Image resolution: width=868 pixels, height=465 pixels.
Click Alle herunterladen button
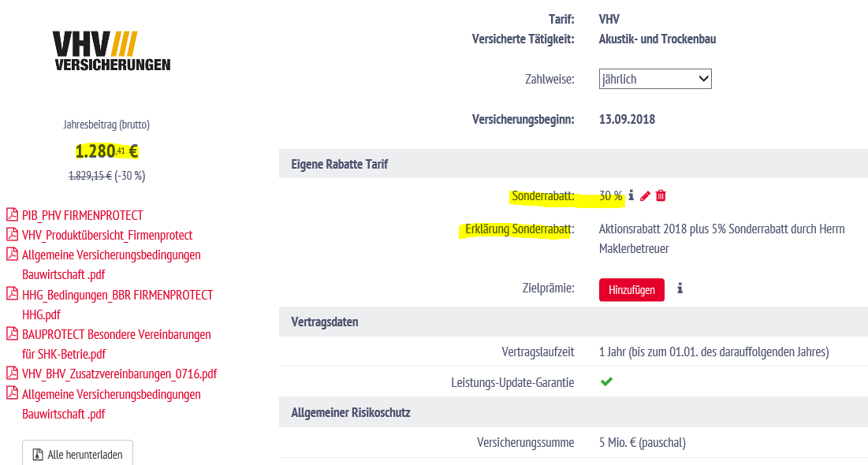pos(77,453)
